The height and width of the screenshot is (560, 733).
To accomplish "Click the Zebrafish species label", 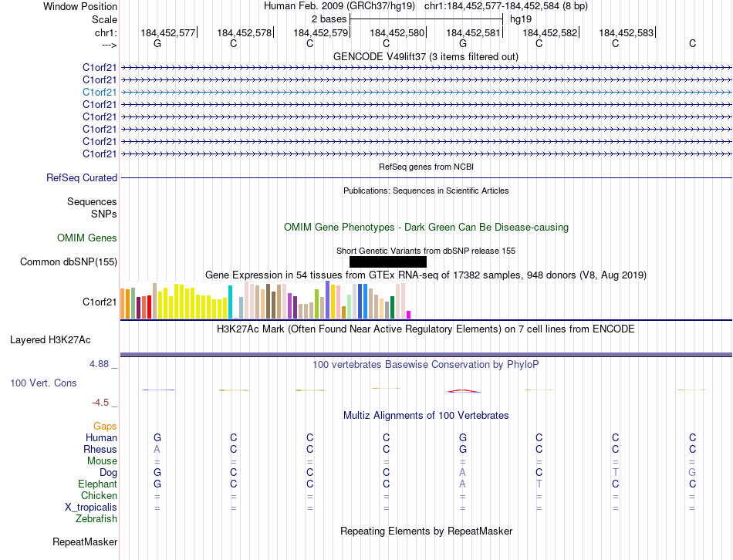I will pos(96,519).
